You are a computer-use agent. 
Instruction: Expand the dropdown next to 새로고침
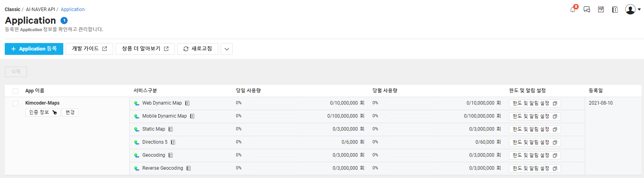coord(227,49)
